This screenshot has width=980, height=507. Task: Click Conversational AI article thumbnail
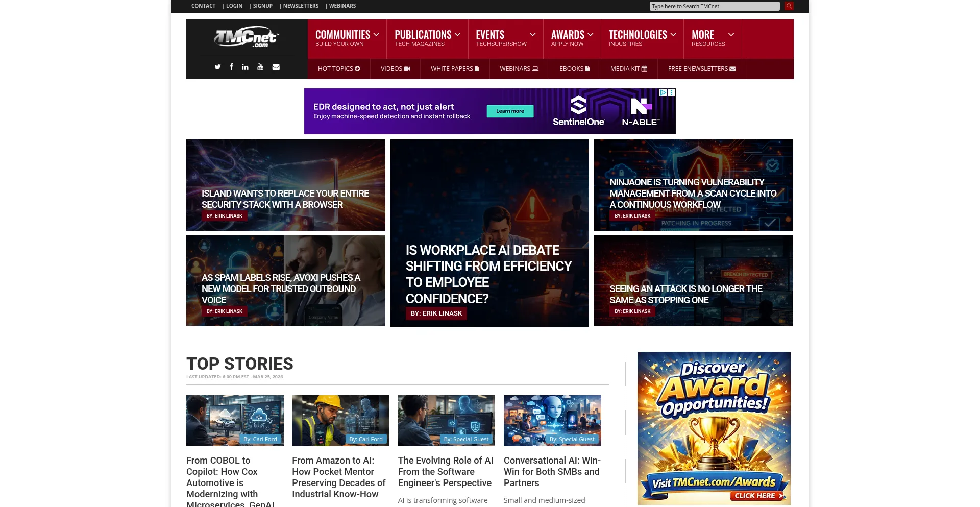click(552, 421)
